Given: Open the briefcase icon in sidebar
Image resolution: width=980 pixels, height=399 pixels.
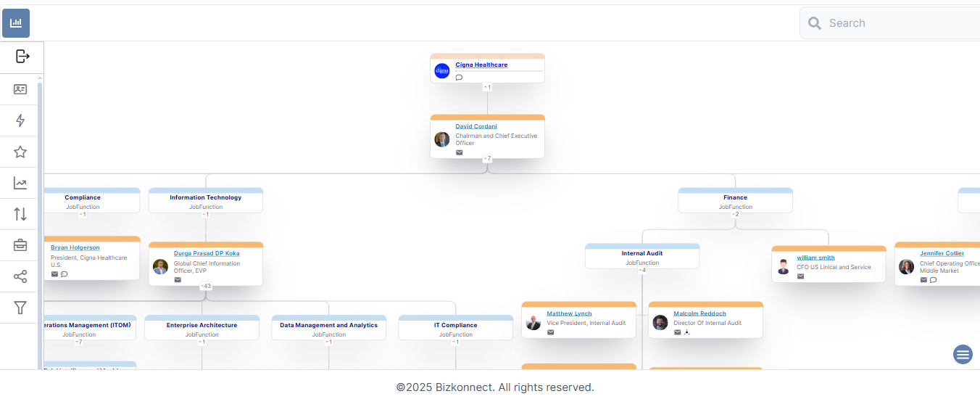Looking at the screenshot, I should click(x=20, y=245).
